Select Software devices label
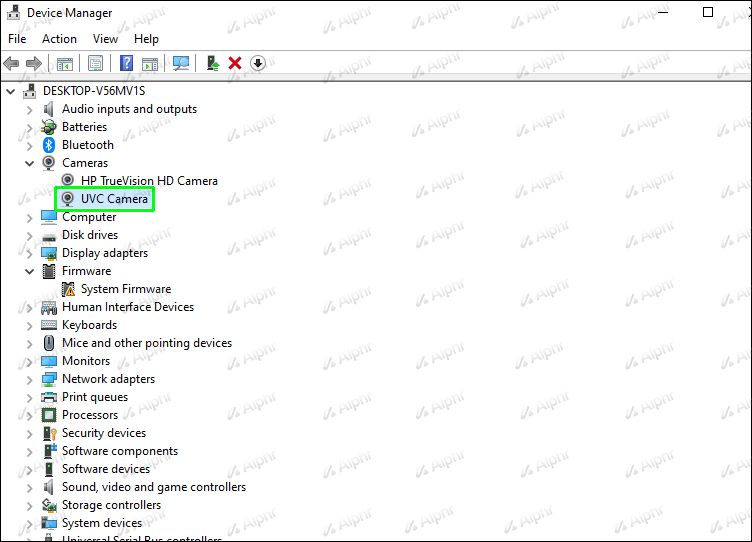 [106, 469]
